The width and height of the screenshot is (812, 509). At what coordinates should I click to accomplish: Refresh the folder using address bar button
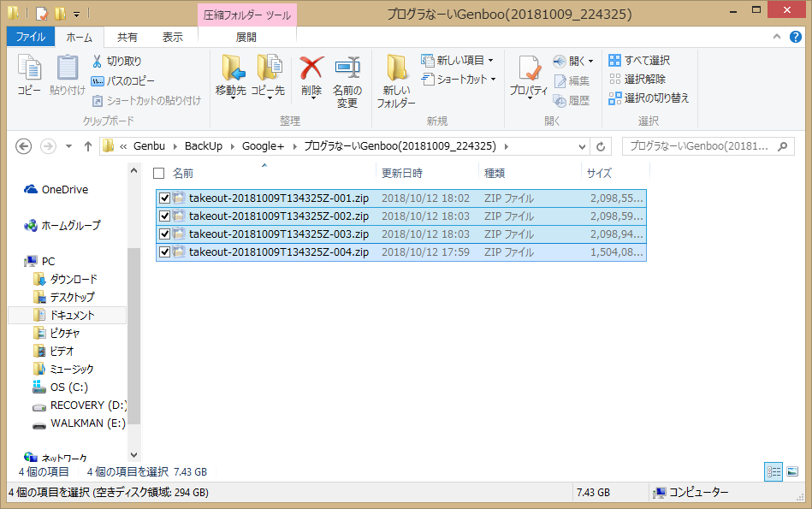pyautogui.click(x=601, y=146)
